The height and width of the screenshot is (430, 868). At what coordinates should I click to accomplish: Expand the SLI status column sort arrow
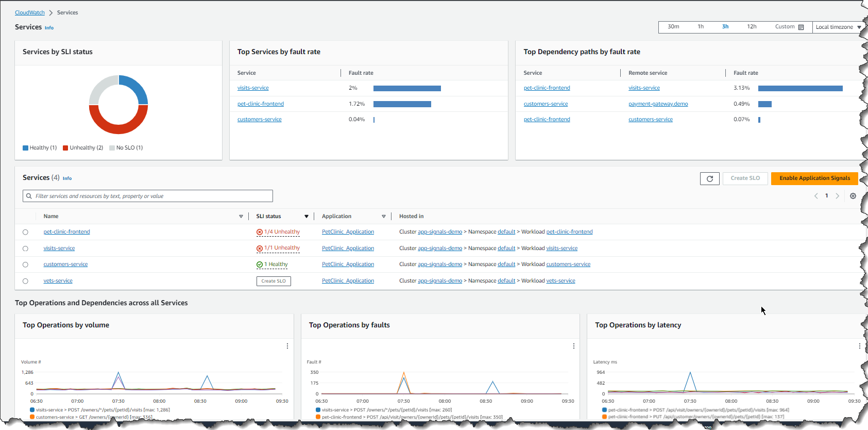[307, 217]
